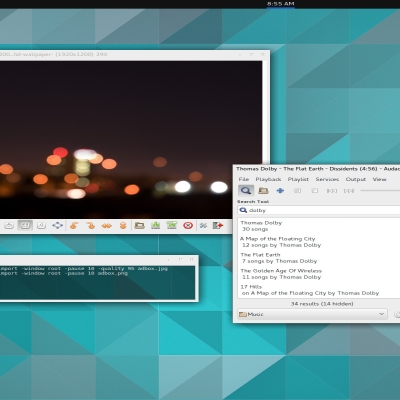Toggle the Search Tool magnifier button in Audacious

(246, 191)
